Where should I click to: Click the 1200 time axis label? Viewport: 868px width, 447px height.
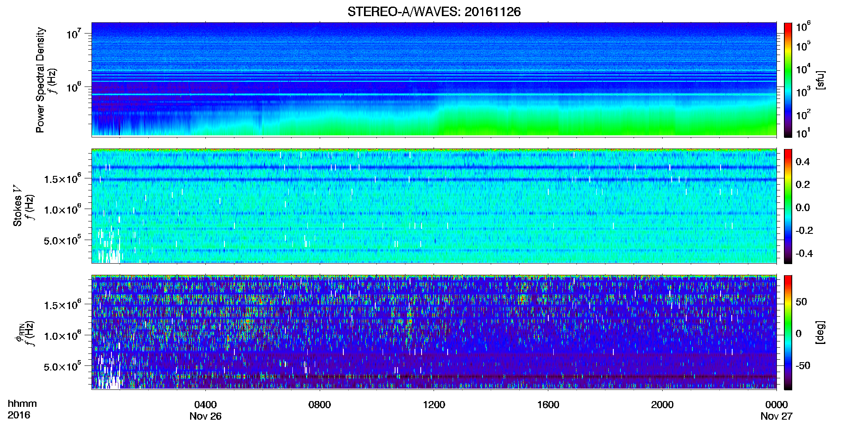(x=434, y=405)
